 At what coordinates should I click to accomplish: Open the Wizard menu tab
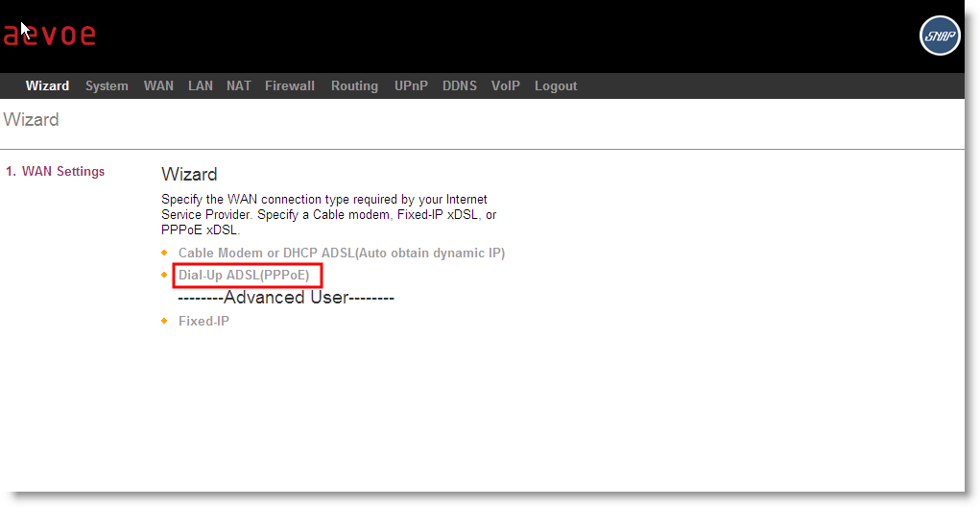coord(47,86)
